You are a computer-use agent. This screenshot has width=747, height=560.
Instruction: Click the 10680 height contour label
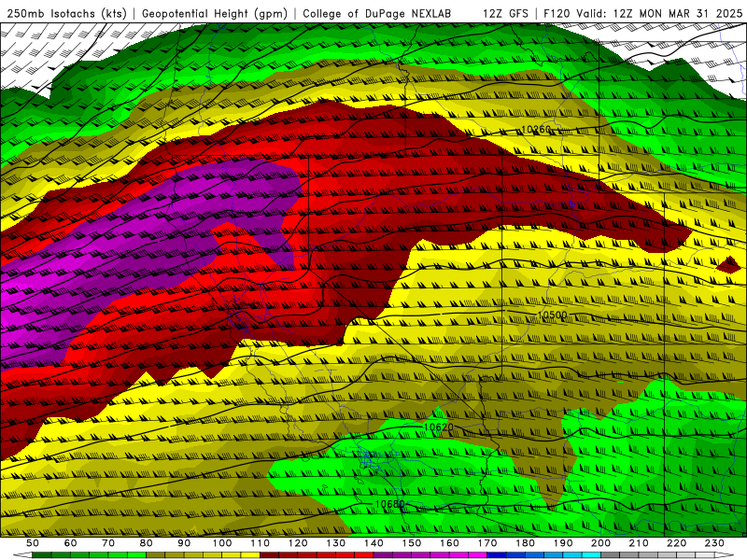pos(389,504)
